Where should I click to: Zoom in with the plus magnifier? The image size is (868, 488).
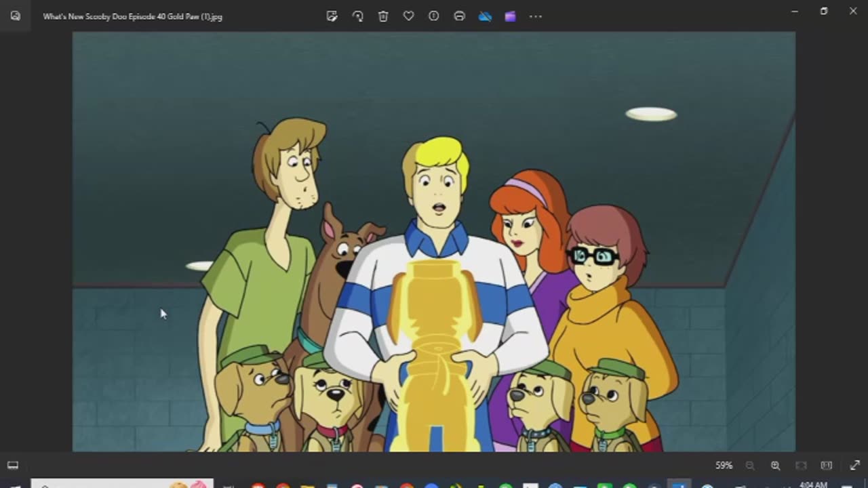pyautogui.click(x=775, y=466)
